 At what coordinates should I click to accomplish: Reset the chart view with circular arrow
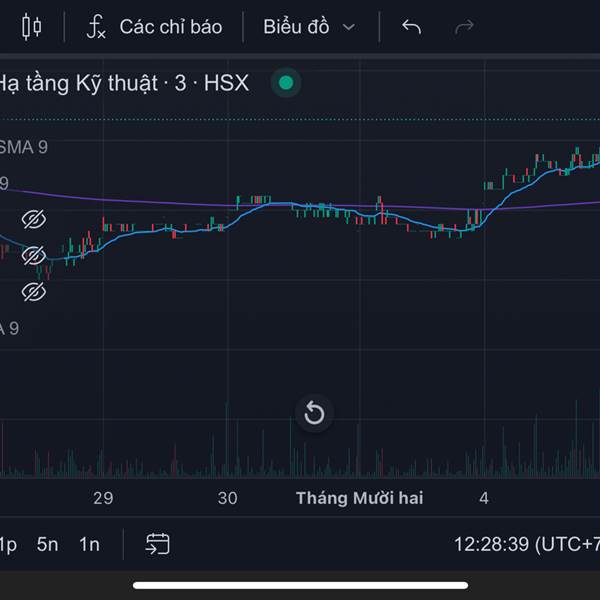tap(314, 414)
